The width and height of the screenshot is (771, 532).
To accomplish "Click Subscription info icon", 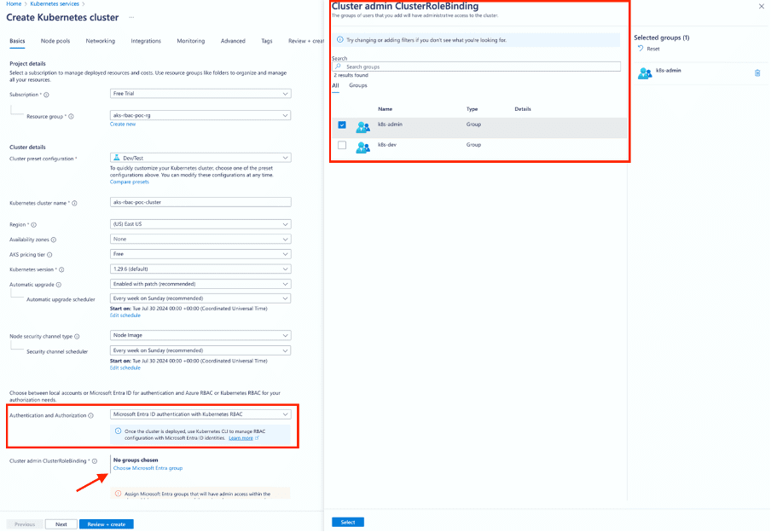I will coord(46,95).
